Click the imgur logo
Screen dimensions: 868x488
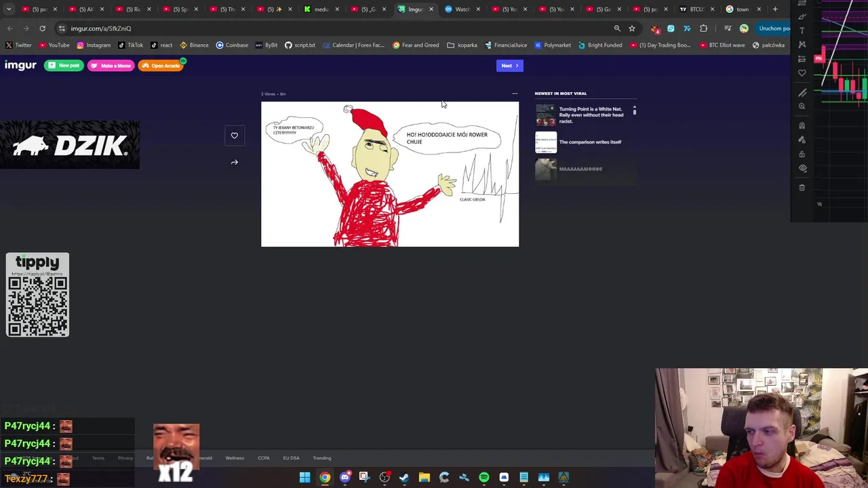(x=20, y=65)
